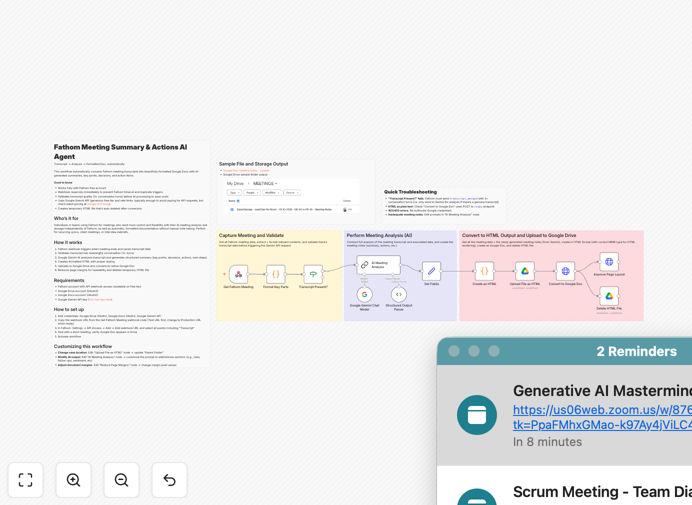Screen dimensions: 692x505
Task: Click the Who's it for heading
Action: [66, 219]
